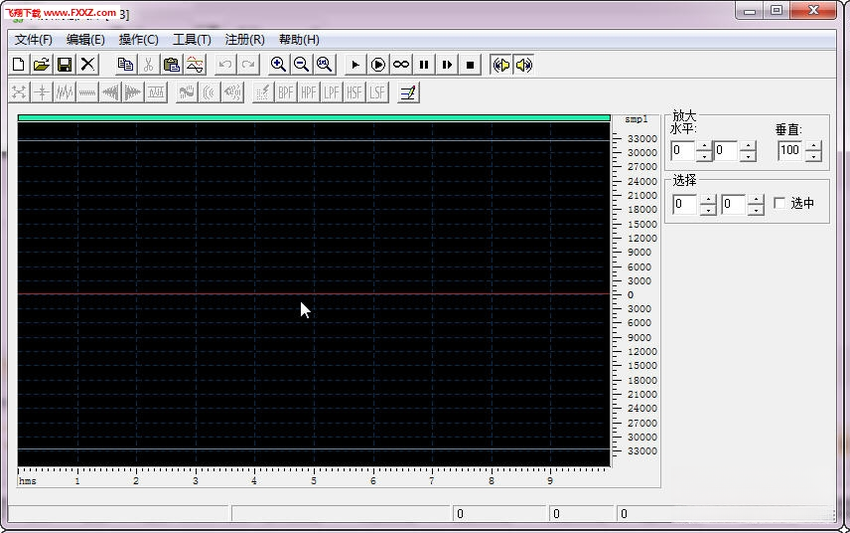Copy the selection using the copy icon
Viewport: 850px width, 533px height.
[126, 65]
